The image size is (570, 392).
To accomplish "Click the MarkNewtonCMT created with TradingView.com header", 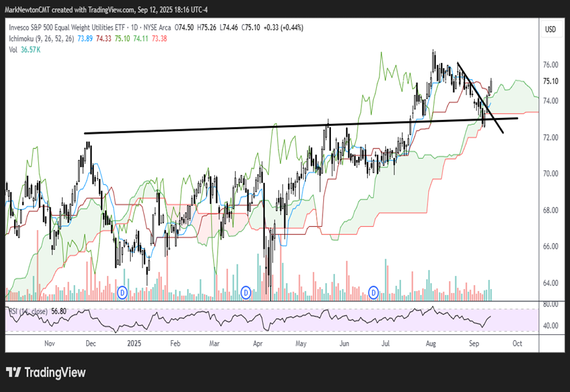I will pyautogui.click(x=106, y=10).
